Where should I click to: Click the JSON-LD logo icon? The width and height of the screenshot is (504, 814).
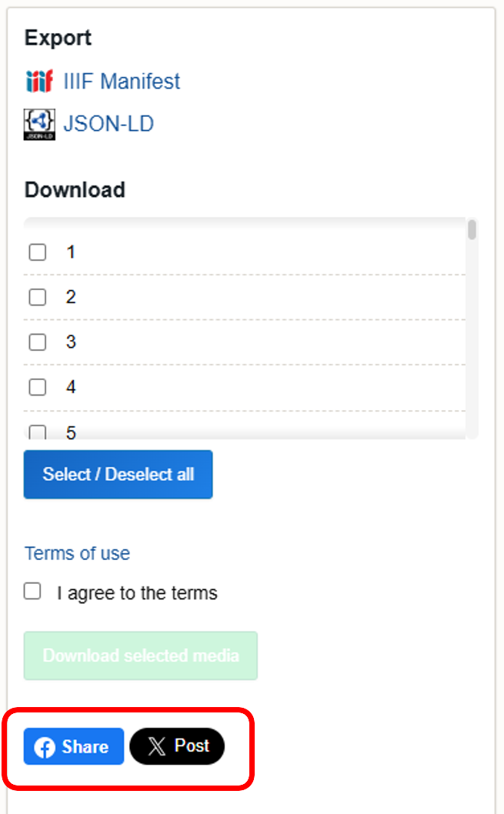click(39, 124)
